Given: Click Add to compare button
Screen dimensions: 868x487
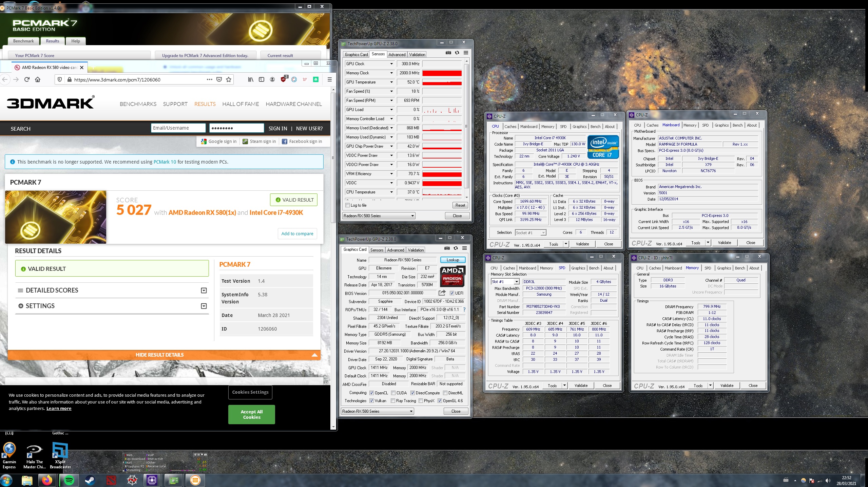Looking at the screenshot, I should coord(297,233).
